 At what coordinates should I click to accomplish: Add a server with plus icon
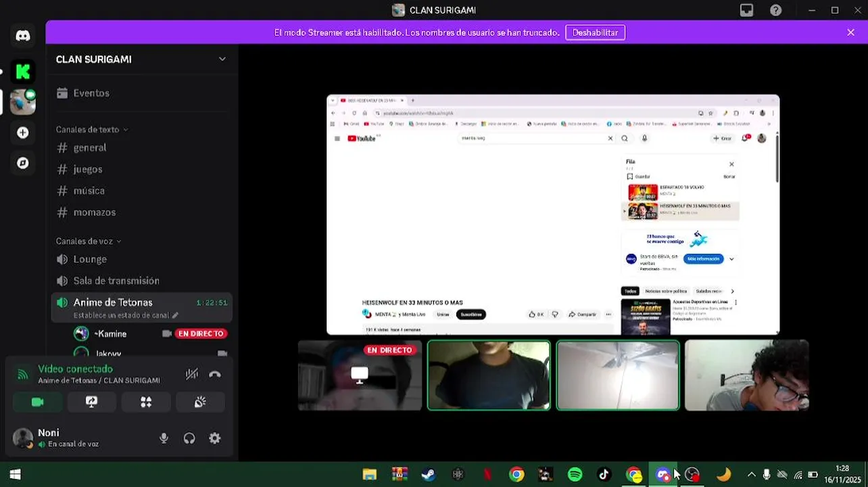(x=23, y=133)
